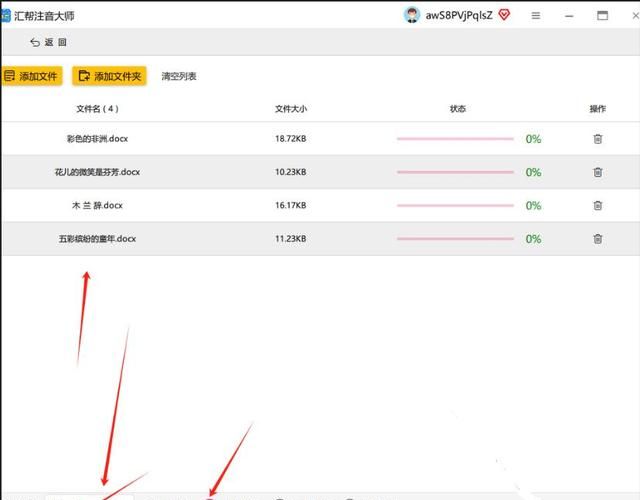Screen dimensions: 640x500
Task: Click the 汇帮注音大师 app logo icon
Action: tap(5, 16)
